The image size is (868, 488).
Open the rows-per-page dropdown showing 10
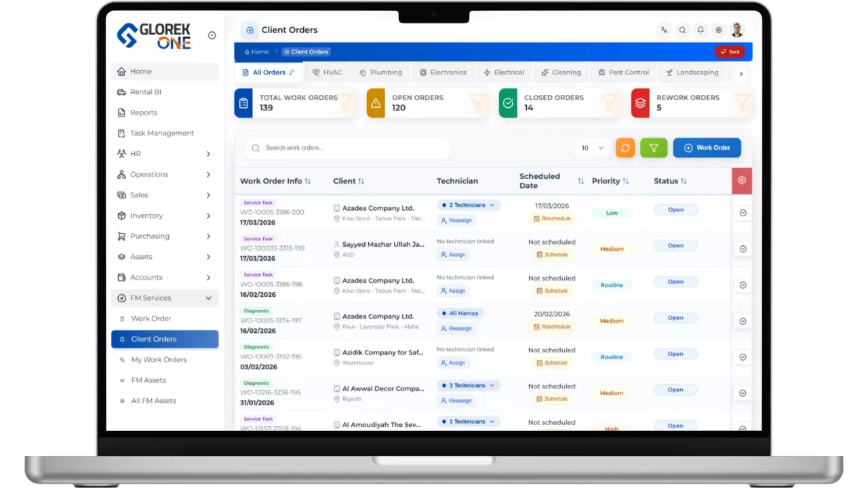(591, 148)
